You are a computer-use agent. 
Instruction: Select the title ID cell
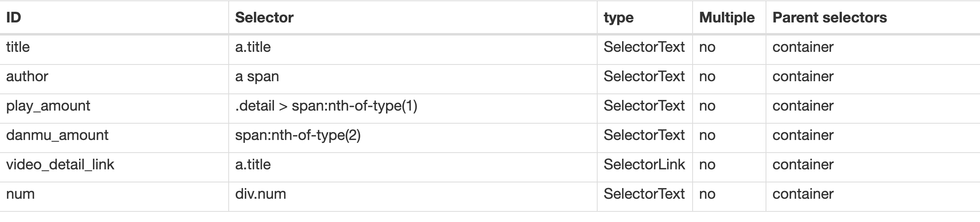point(18,47)
